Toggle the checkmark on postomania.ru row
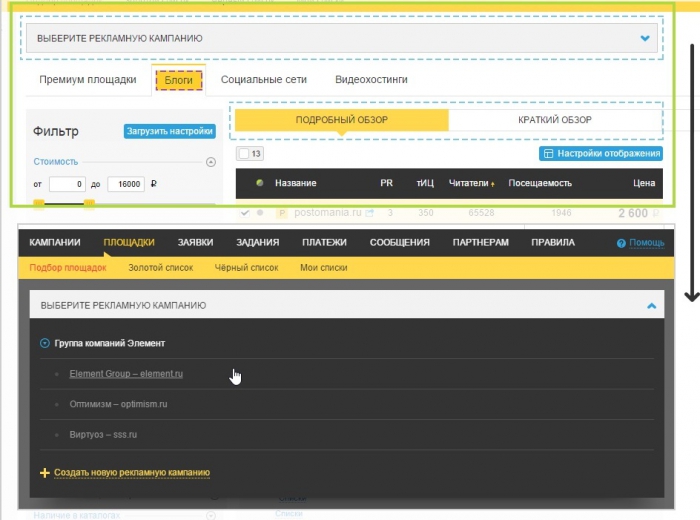Image resolution: width=700 pixels, height=520 pixels. 245,213
